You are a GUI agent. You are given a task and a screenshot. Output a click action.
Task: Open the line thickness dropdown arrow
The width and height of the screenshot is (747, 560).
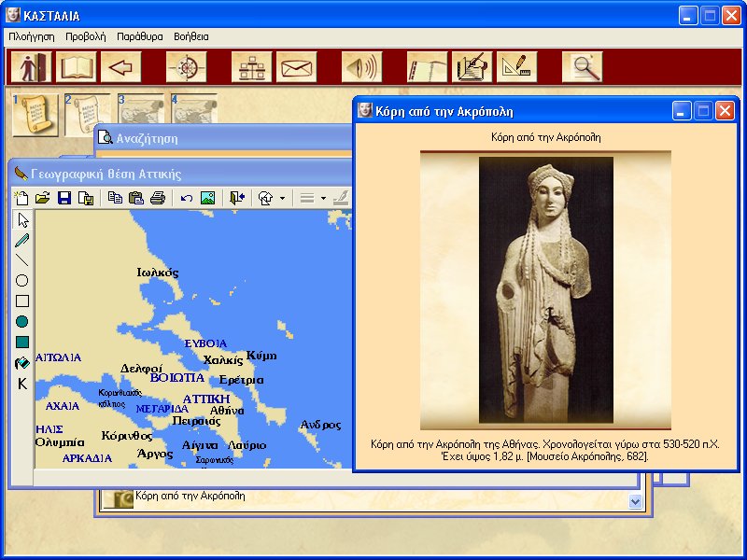pos(323,198)
